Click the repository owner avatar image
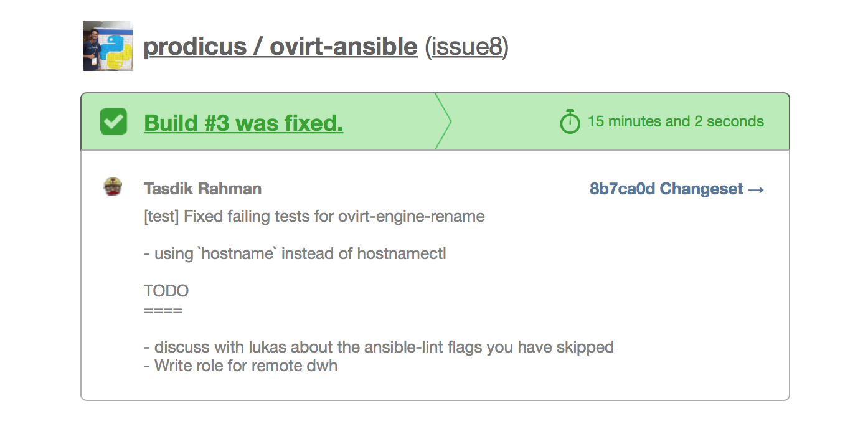This screenshot has width=868, height=426. pyautogui.click(x=108, y=46)
